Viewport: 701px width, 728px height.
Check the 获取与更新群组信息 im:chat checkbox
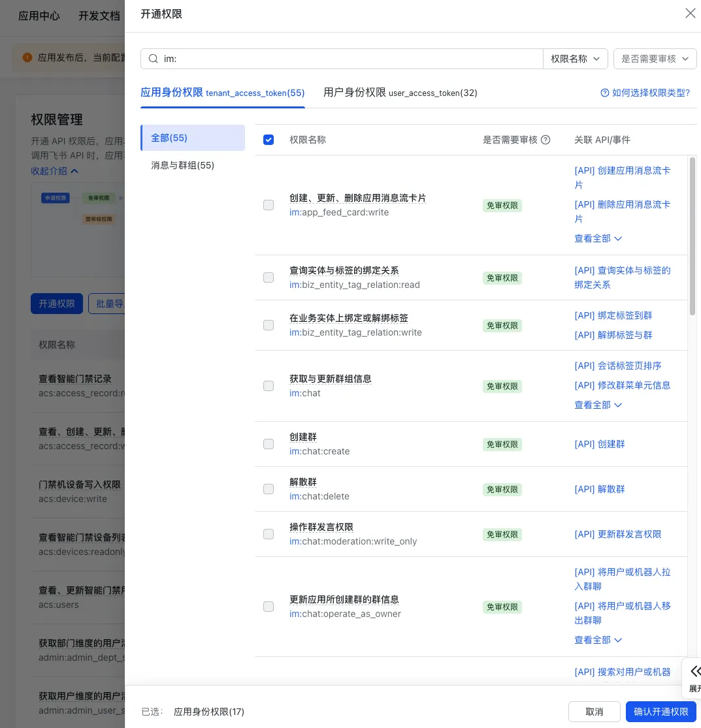269,386
